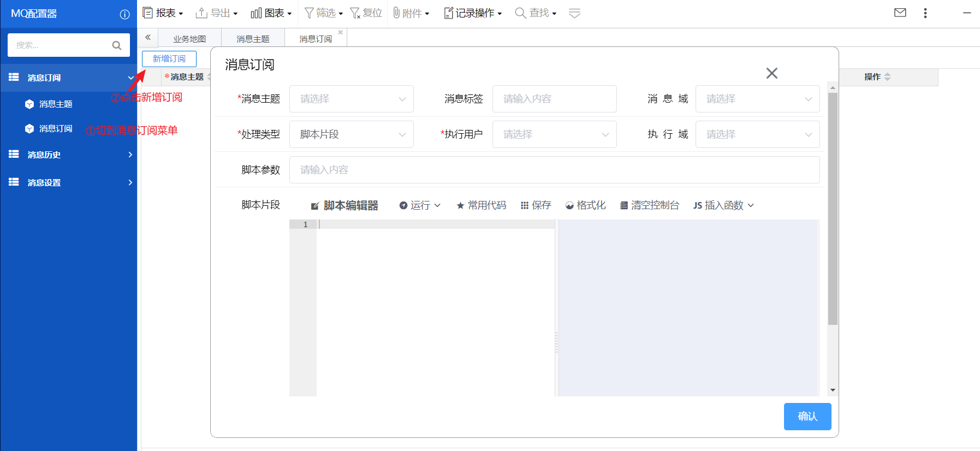This screenshot has width=980, height=451.
Task: Switch to the 消息主题 tab
Action: point(253,39)
